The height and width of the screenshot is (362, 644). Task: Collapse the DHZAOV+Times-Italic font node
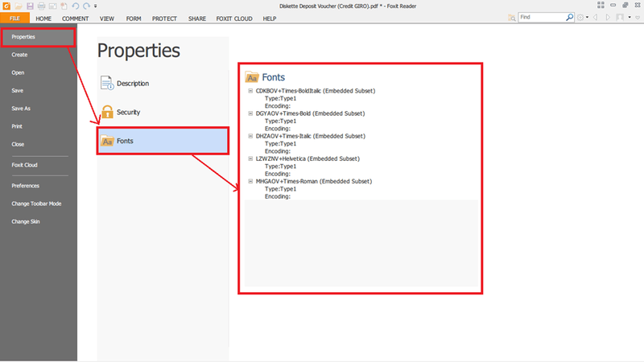[x=250, y=136]
